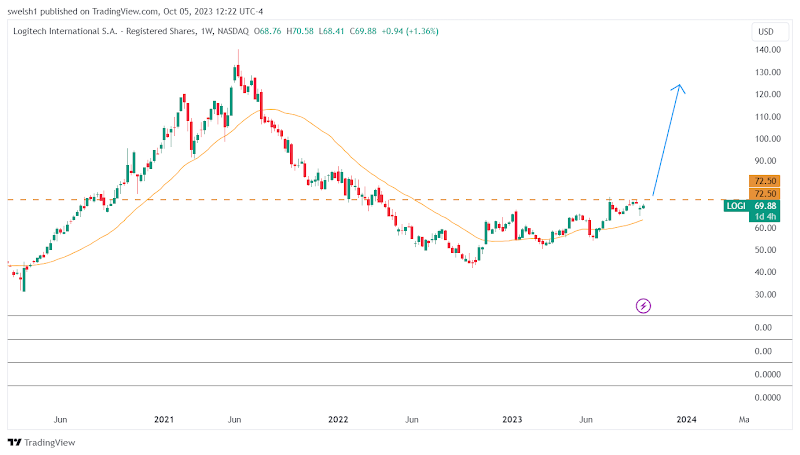The height and width of the screenshot is (455, 800).
Task: Click the L68.41 low value
Action: coord(331,31)
